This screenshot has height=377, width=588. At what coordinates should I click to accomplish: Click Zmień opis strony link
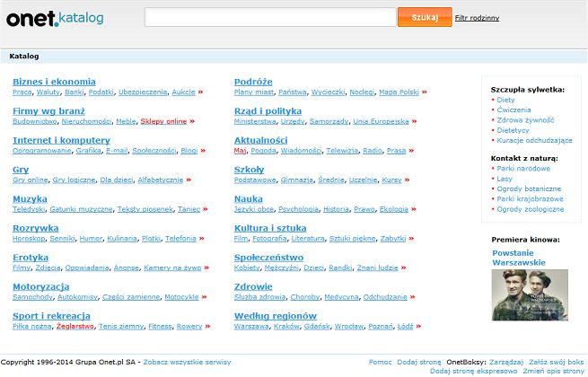pyautogui.click(x=553, y=371)
